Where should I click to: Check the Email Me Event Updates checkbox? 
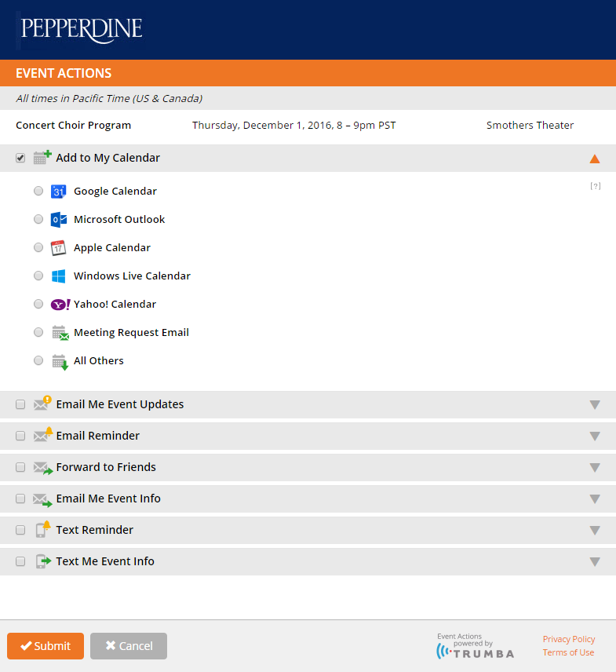(x=20, y=404)
